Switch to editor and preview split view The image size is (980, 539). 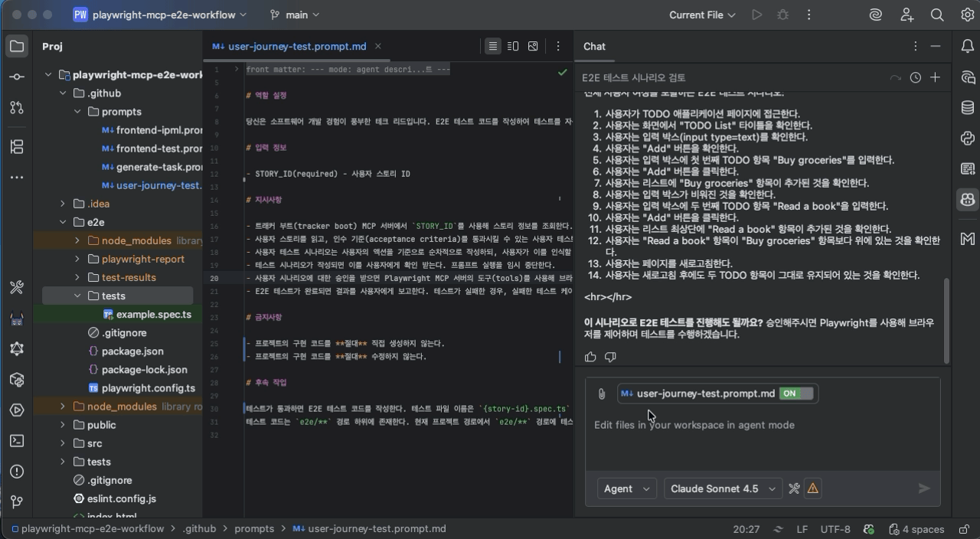(x=513, y=46)
